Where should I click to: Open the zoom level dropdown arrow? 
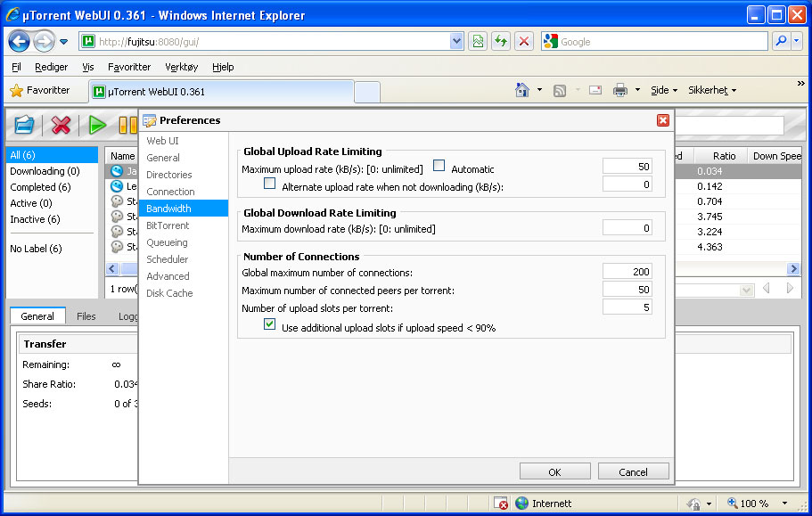pyautogui.click(x=784, y=503)
